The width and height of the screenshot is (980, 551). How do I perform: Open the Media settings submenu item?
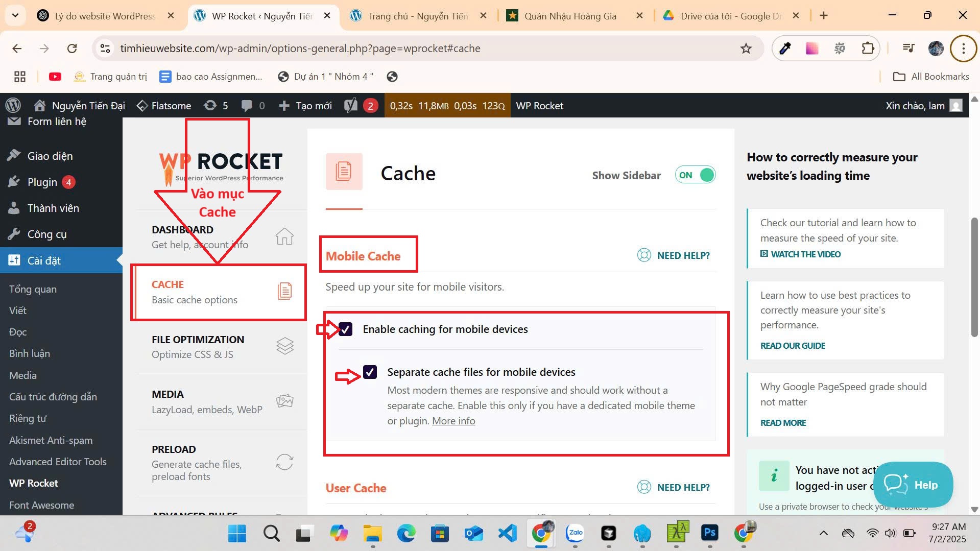click(23, 375)
